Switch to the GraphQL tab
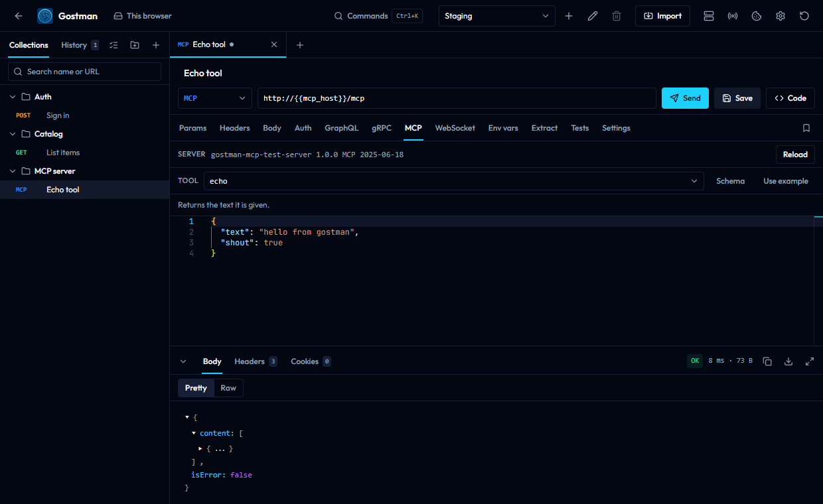The width and height of the screenshot is (823, 504). 342,128
